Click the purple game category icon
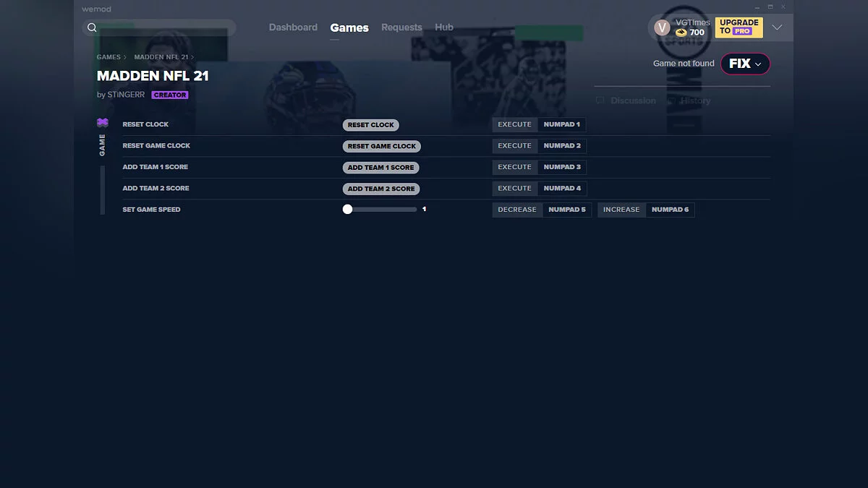 pyautogui.click(x=103, y=123)
